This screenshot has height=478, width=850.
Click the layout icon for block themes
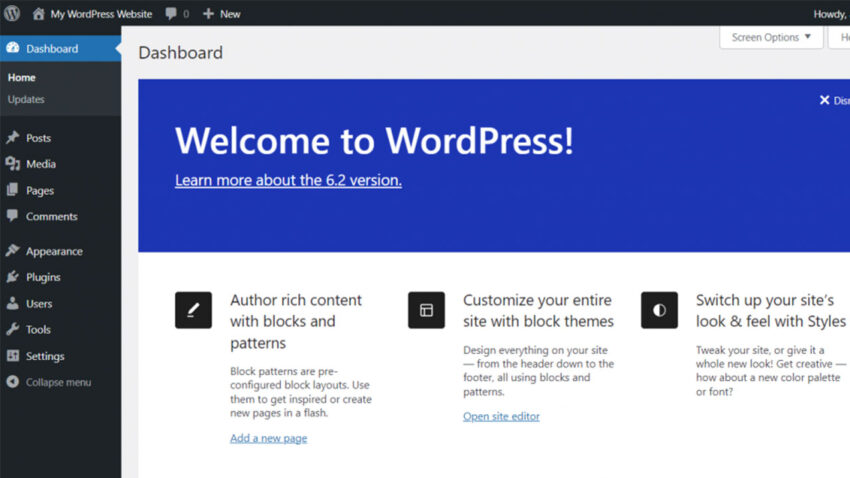[427, 310]
